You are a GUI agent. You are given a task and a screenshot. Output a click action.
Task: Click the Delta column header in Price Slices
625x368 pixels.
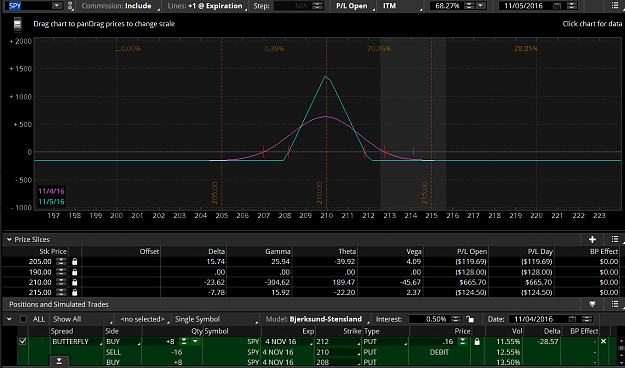pos(216,251)
